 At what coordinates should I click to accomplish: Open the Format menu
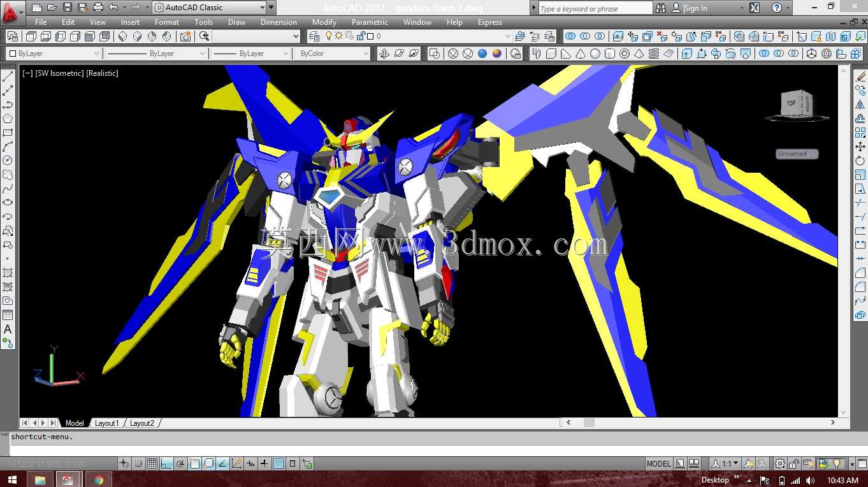pos(167,22)
